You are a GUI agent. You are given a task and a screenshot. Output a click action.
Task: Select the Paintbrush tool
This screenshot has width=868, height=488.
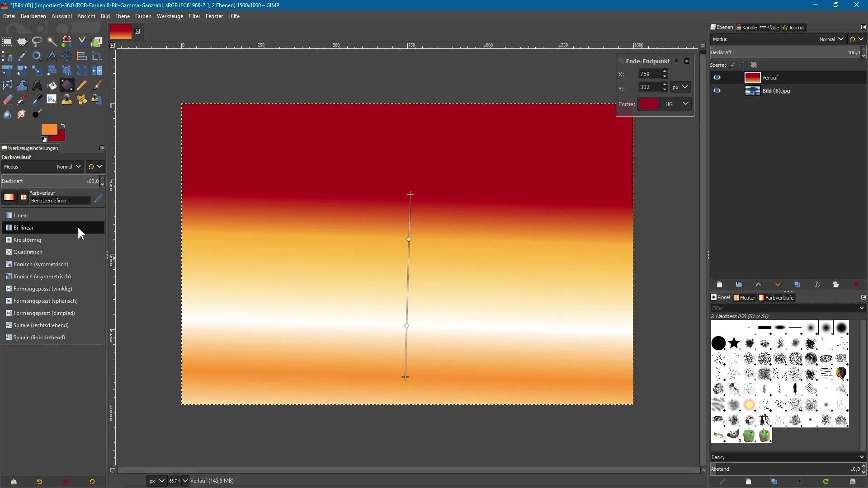(x=97, y=85)
